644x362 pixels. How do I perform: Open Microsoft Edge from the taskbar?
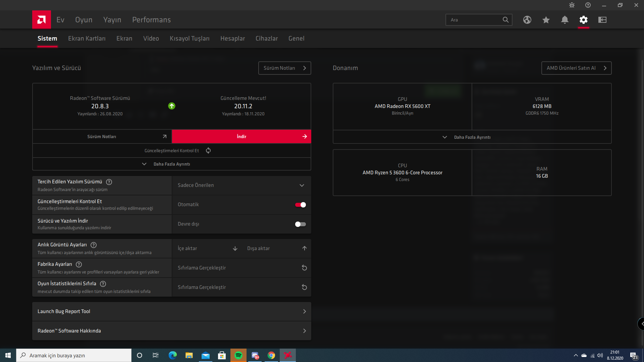click(173, 355)
